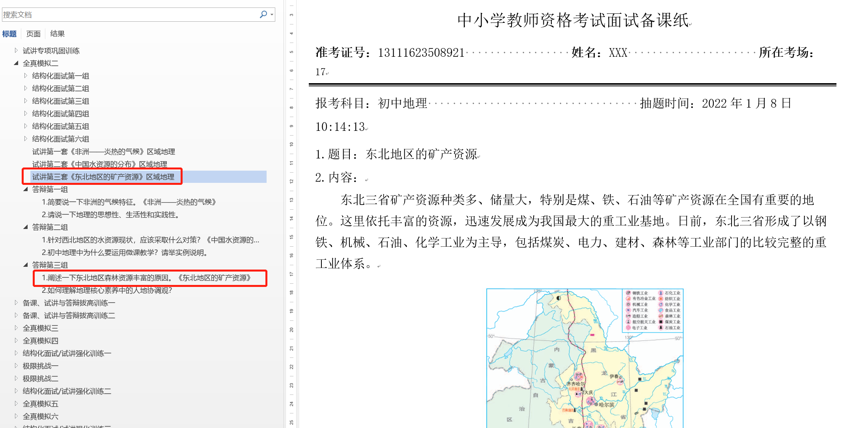Collapse the 答辩第一组 section
868x428 pixels.
click(x=26, y=189)
